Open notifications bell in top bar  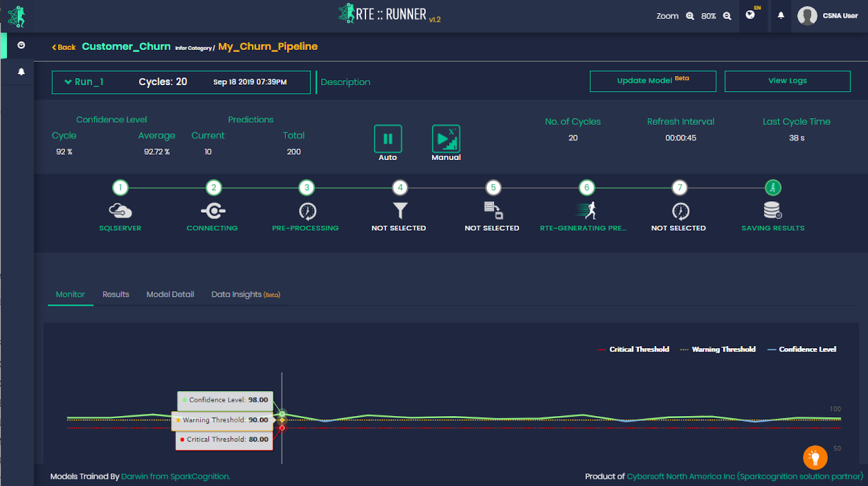point(781,15)
